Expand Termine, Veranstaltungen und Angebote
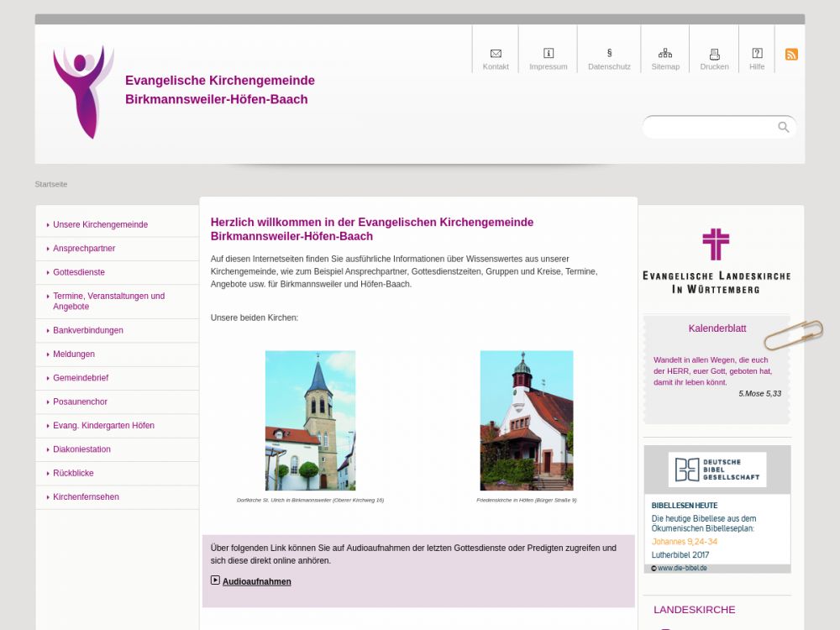This screenshot has height=630, width=840. point(108,302)
